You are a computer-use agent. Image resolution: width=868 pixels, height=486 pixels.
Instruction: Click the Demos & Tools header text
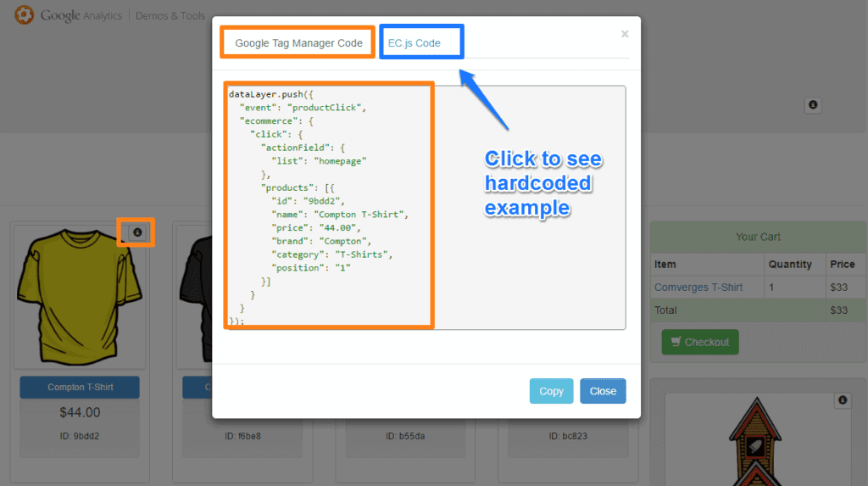click(170, 15)
